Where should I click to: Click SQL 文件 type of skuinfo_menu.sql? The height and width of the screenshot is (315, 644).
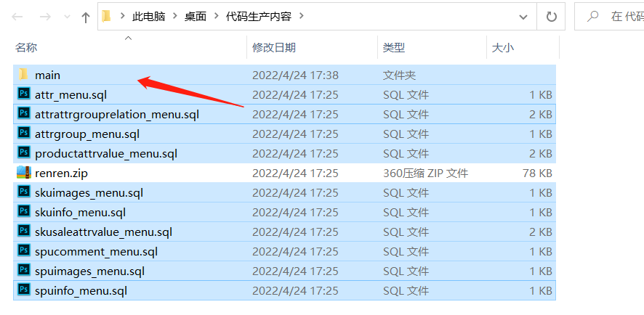pyautogui.click(x=406, y=213)
